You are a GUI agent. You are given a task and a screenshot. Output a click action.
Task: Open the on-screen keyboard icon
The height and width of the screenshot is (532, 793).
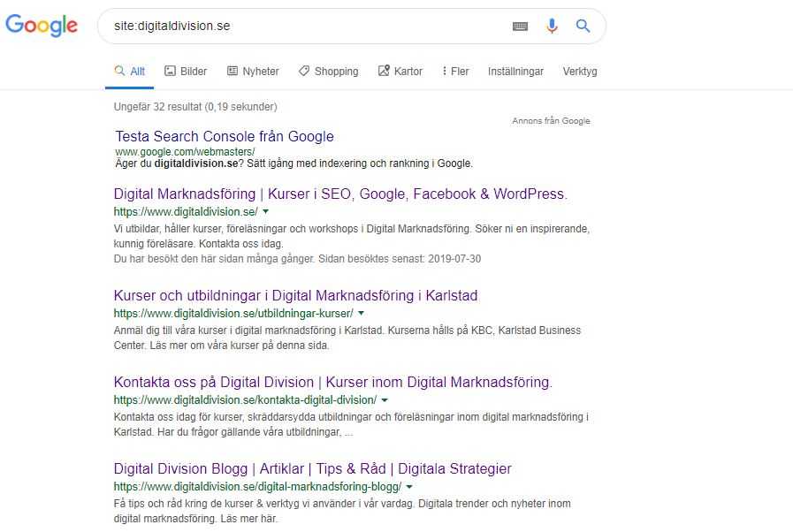point(520,27)
